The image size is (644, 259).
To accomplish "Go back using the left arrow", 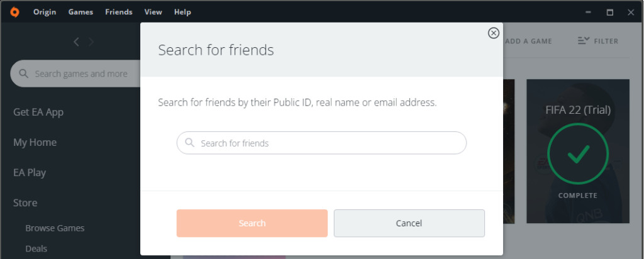I will pos(76,41).
